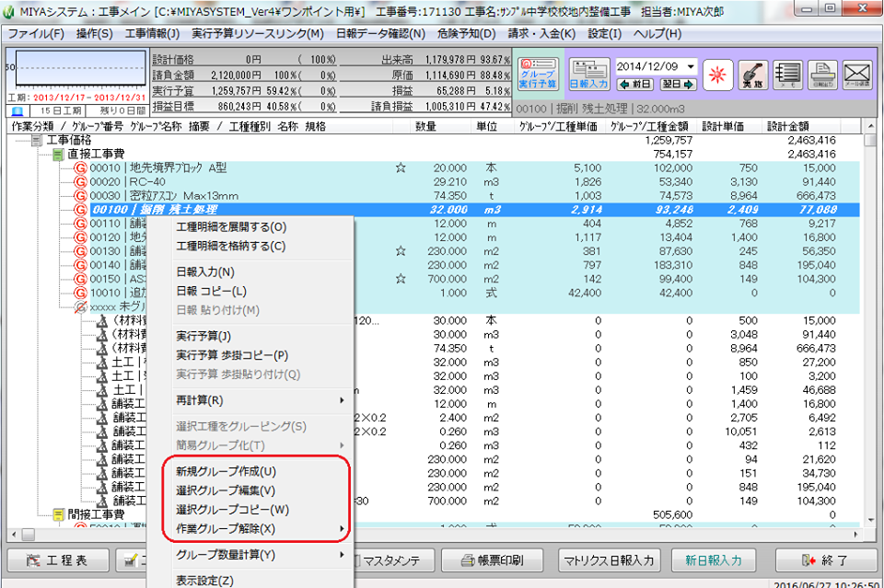884x588 pixels.
Task: Open the グループ実行予算 toolbar button
Action: 538,75
